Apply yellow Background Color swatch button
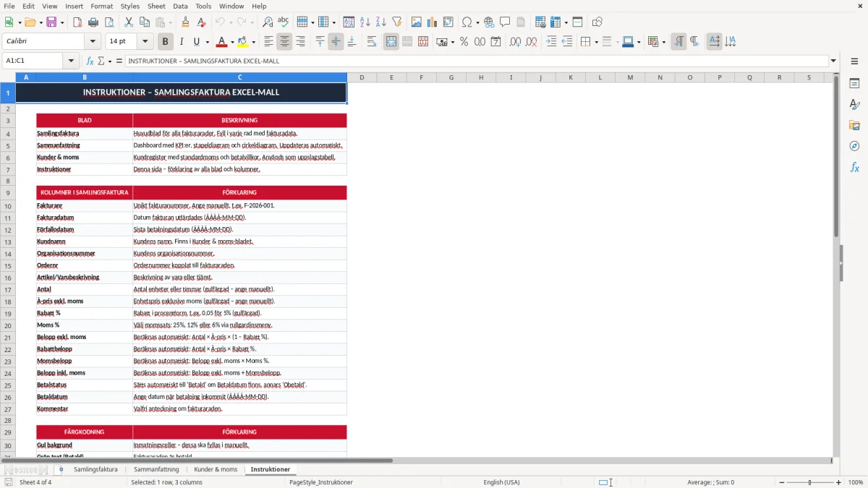The width and height of the screenshot is (868, 488). click(244, 42)
